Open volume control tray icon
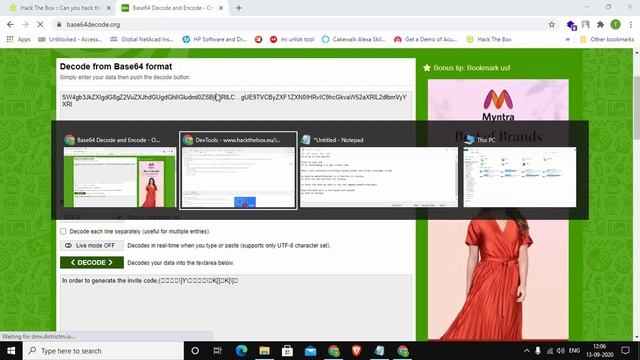640x360 pixels. (561, 351)
